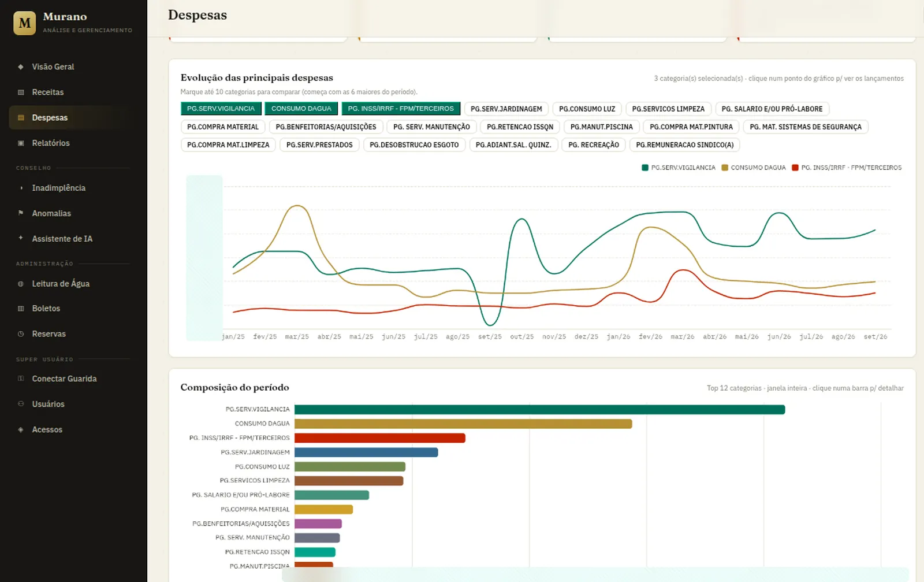
Task: Click the Visão Geral diamond icon
Action: tap(21, 67)
